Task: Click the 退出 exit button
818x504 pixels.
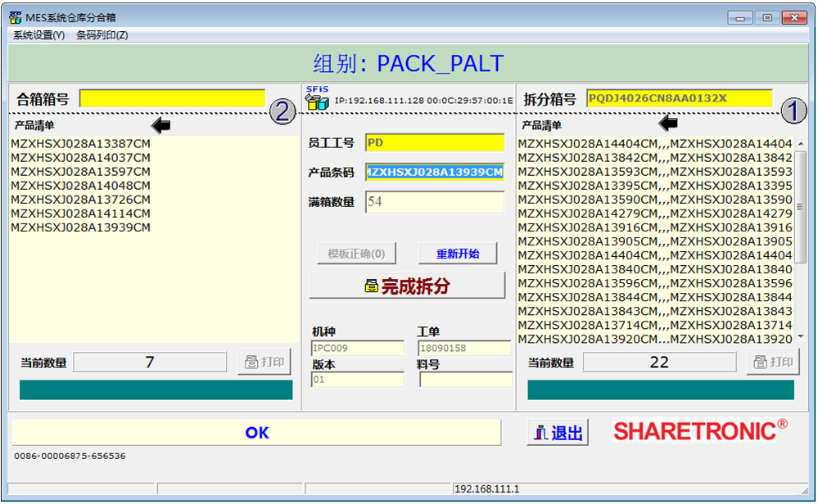Action: point(558,433)
